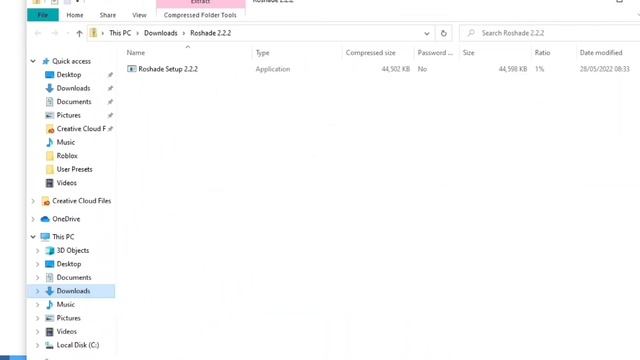Click the Extract contextual tab header
This screenshot has height=360, width=640.
click(200, 3)
